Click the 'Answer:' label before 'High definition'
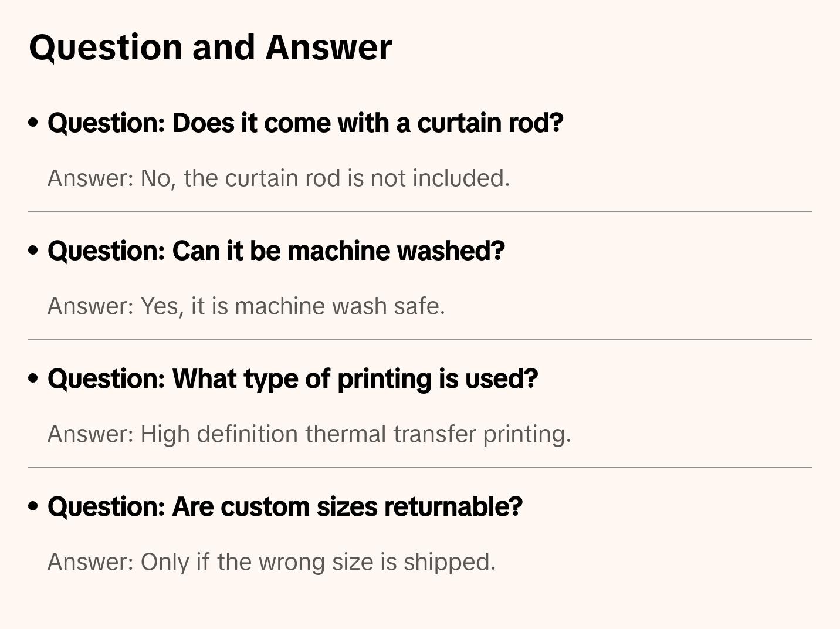The width and height of the screenshot is (840, 629). pos(91,434)
